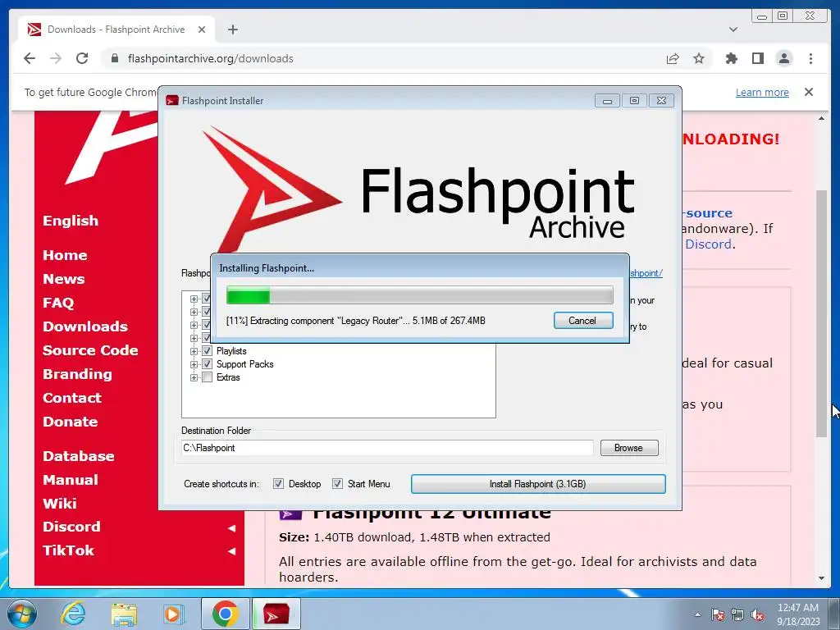Share this page via the share icon

(673, 58)
